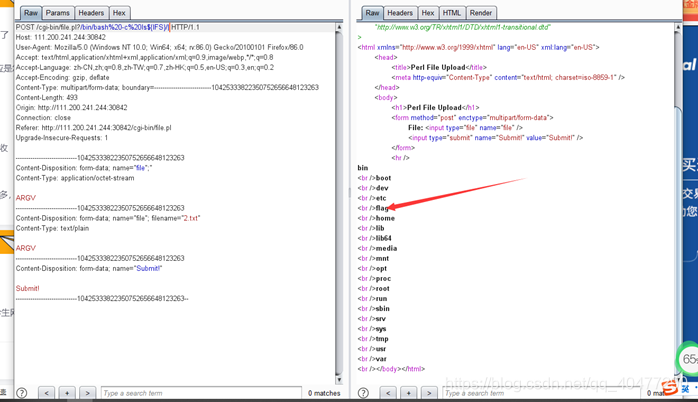Click the "0 matches" label in request panel
Viewport: 698px width, 402px height.
(324, 393)
